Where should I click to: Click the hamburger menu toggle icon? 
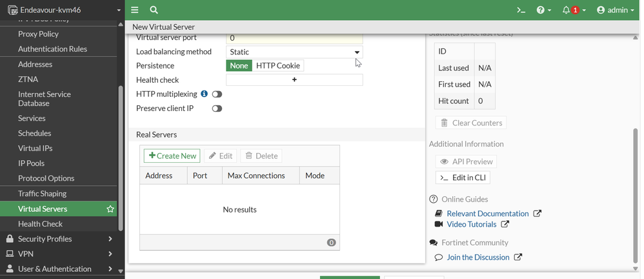(x=135, y=10)
